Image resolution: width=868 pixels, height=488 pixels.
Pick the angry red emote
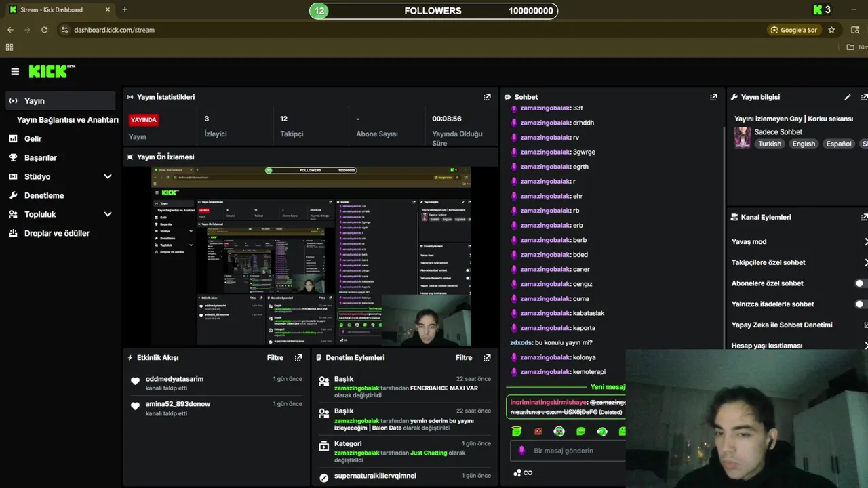click(538, 431)
